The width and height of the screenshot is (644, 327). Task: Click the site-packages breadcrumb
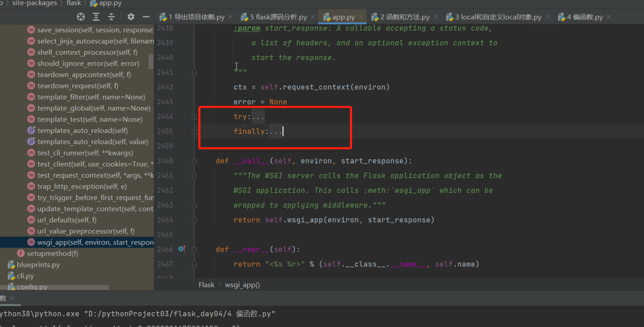34,3
